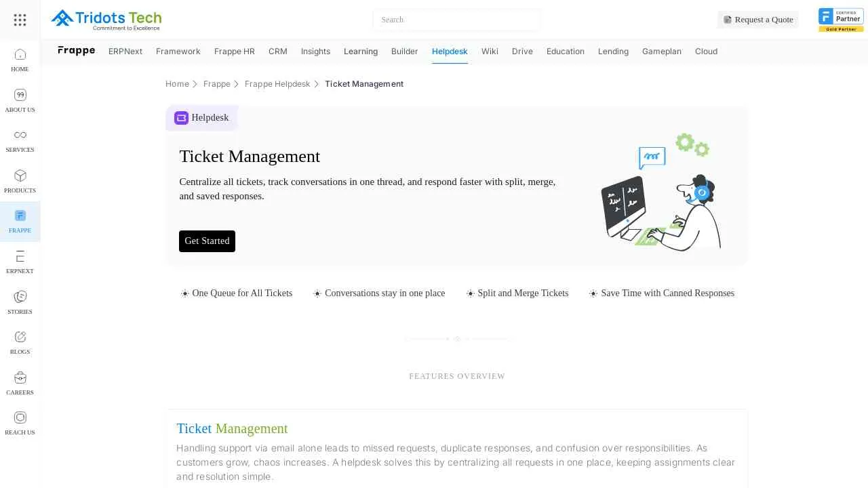868x488 pixels.
Task: Select the CRM tab
Action: (x=278, y=52)
